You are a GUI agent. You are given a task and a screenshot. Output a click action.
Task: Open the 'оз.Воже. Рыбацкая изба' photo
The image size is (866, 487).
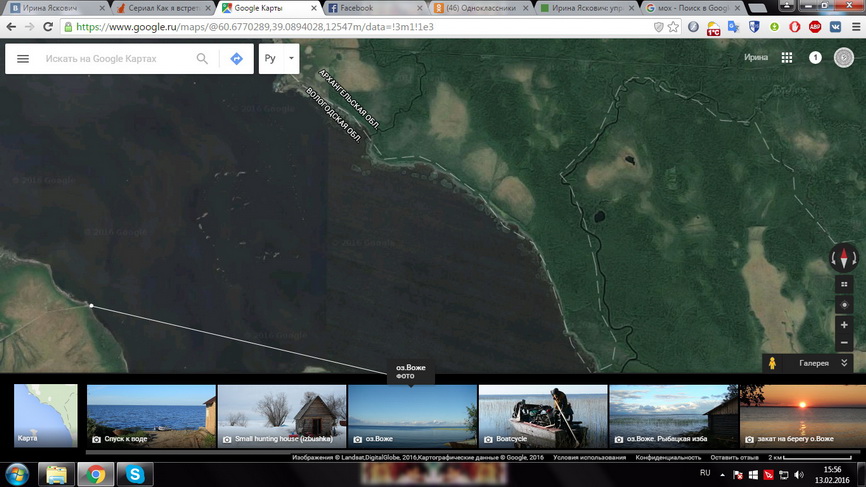(x=673, y=416)
